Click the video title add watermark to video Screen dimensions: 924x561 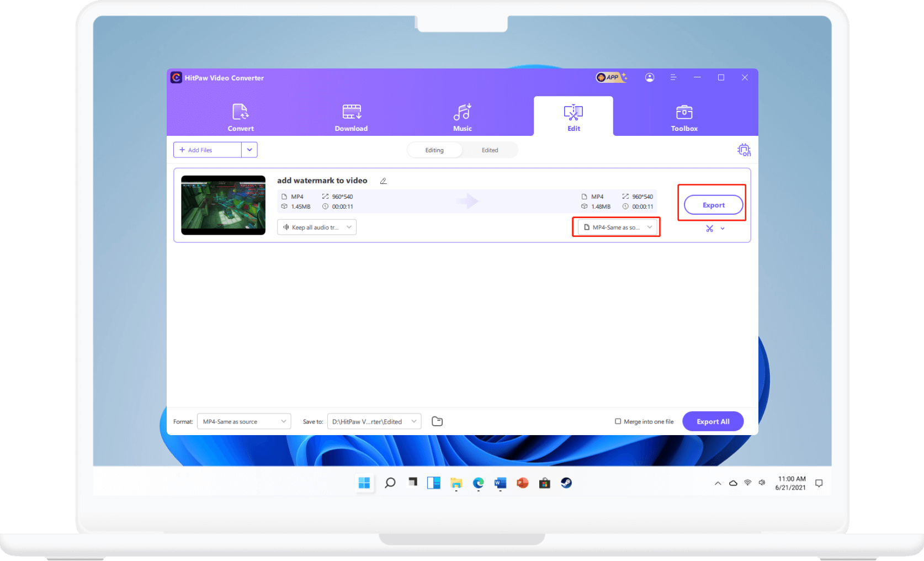[322, 181]
